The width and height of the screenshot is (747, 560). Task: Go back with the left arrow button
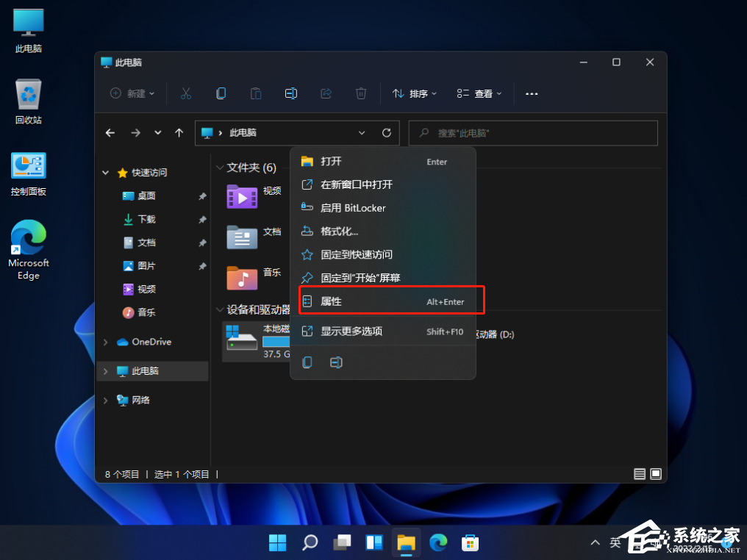coord(110,133)
